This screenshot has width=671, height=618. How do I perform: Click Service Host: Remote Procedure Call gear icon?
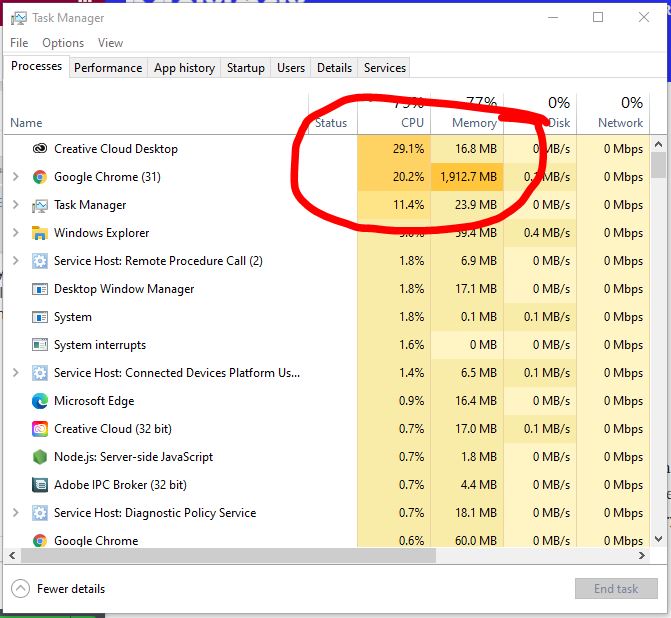40,261
